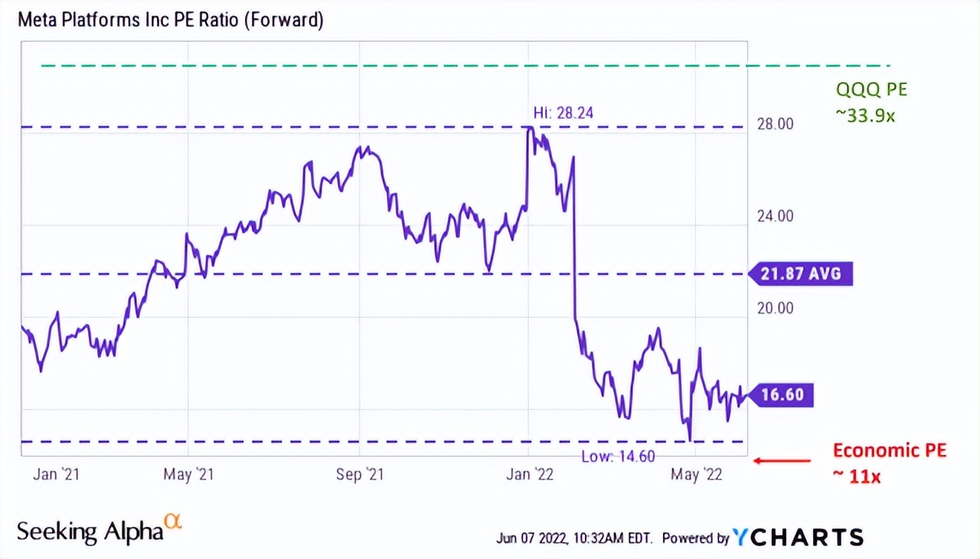Click the Hi: 28.24 peak label
The height and width of the screenshot is (559, 980).
point(563,113)
